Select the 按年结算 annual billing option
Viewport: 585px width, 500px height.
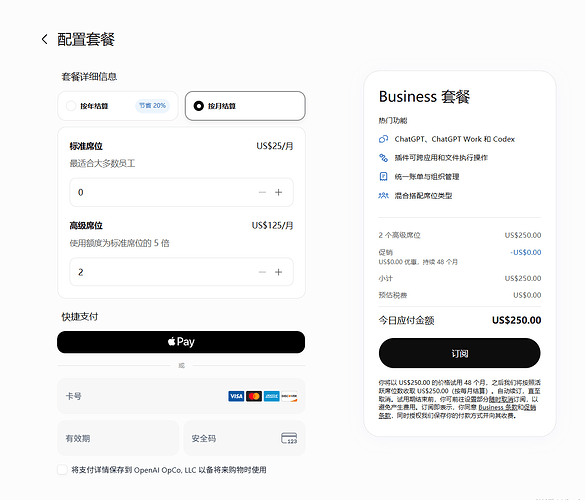118,106
